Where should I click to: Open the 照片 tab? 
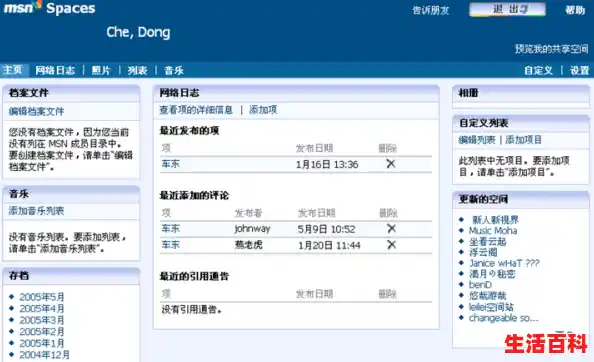coord(101,70)
